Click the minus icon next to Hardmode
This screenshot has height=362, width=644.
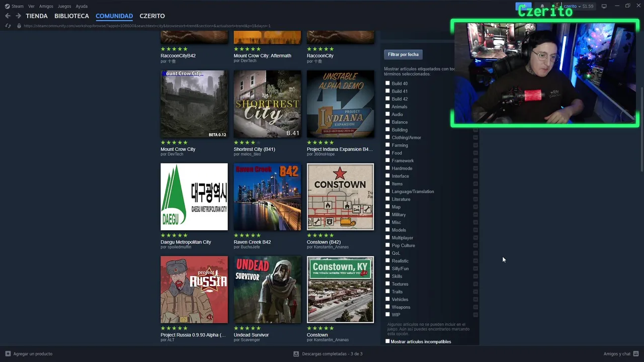click(475, 168)
